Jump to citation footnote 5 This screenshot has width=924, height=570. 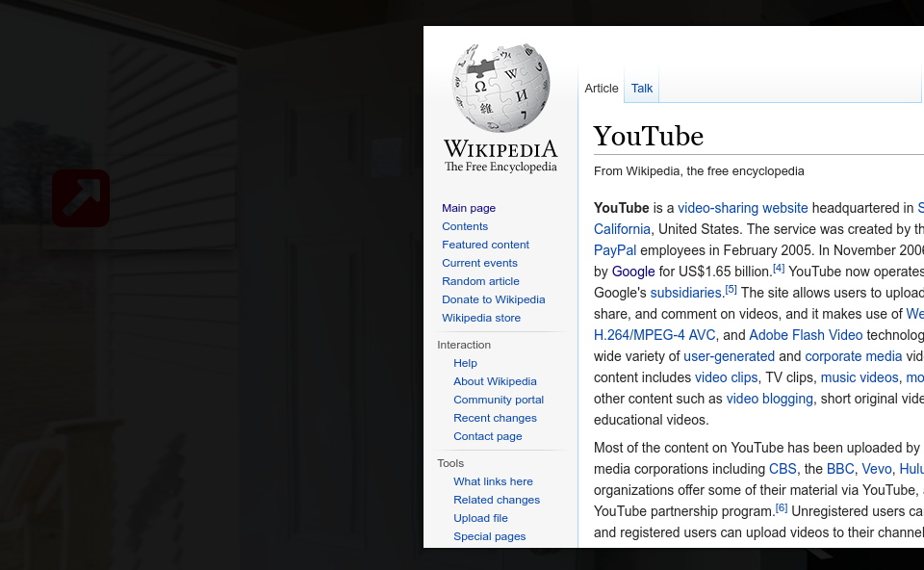click(731, 290)
